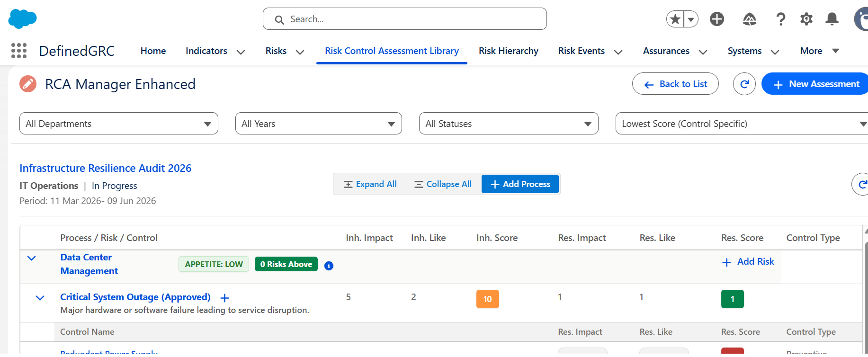Click the orange inherent score 10 badge
The width and height of the screenshot is (868, 357).
click(x=487, y=299)
